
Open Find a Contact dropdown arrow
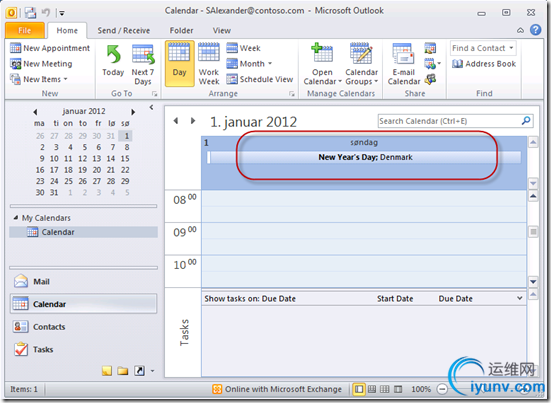pos(511,48)
